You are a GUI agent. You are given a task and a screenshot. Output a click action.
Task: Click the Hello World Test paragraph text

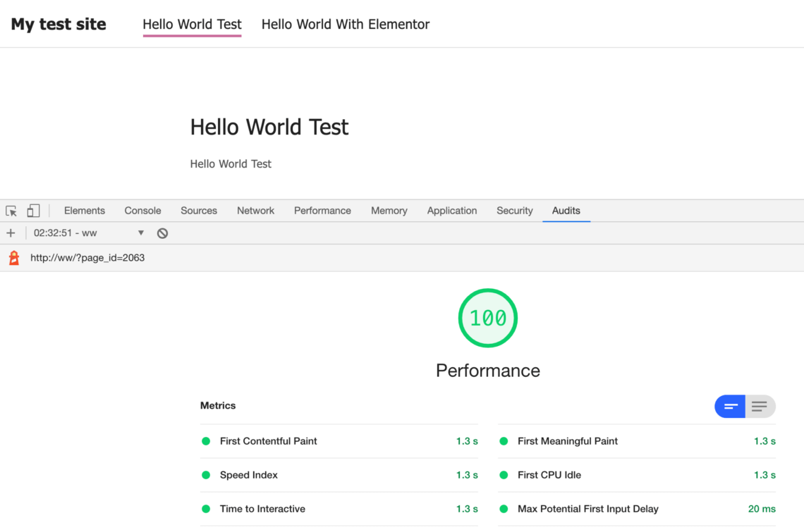click(231, 164)
